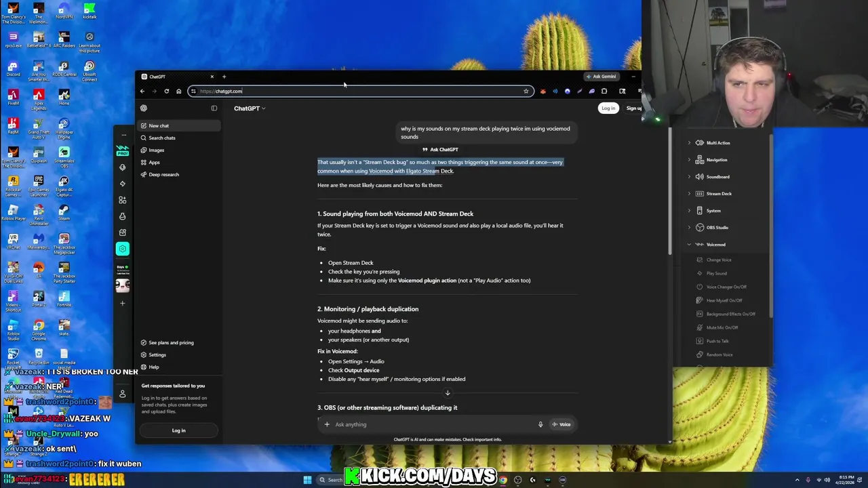Open Google Chrome desktop icon
Screen dimensions: 868x488
tap(39, 329)
